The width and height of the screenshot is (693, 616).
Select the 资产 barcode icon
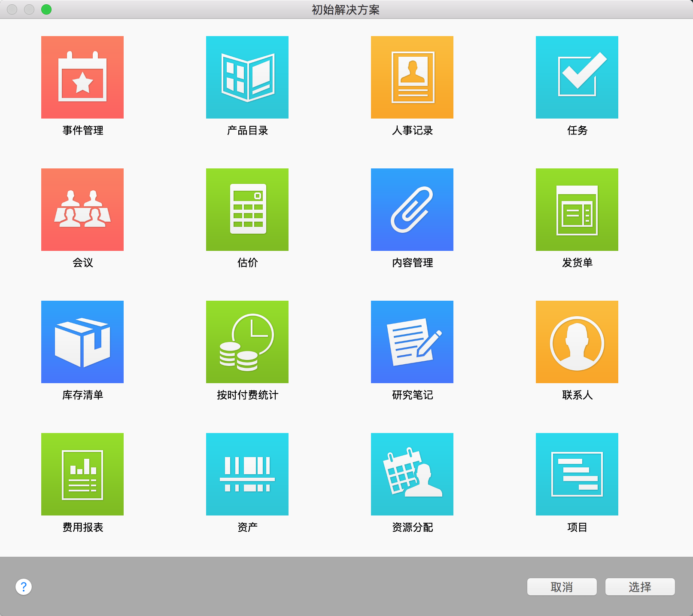click(247, 474)
